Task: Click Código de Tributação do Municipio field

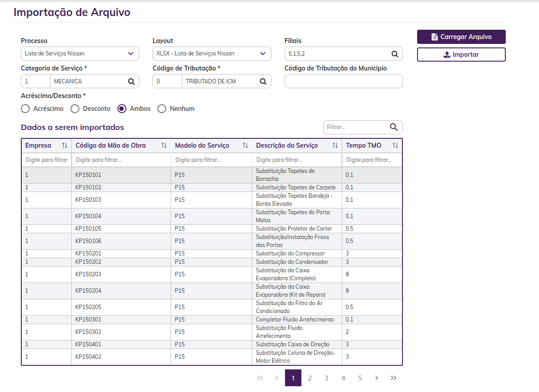Action: [x=343, y=81]
